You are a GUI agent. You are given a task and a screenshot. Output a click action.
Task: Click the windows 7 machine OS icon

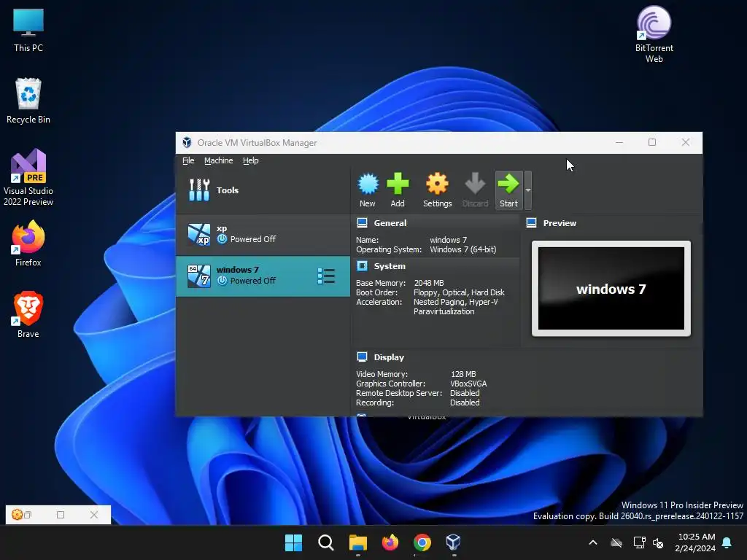click(x=199, y=276)
